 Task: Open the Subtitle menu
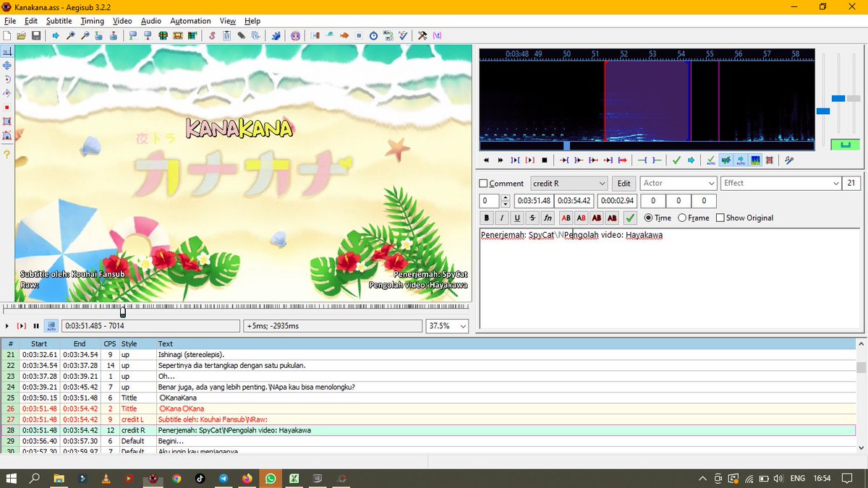point(59,21)
